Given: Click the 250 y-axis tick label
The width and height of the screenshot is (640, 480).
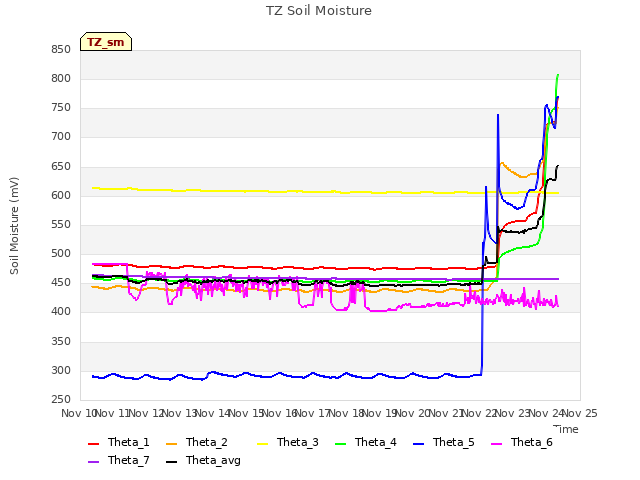Looking at the screenshot, I should [61, 400].
